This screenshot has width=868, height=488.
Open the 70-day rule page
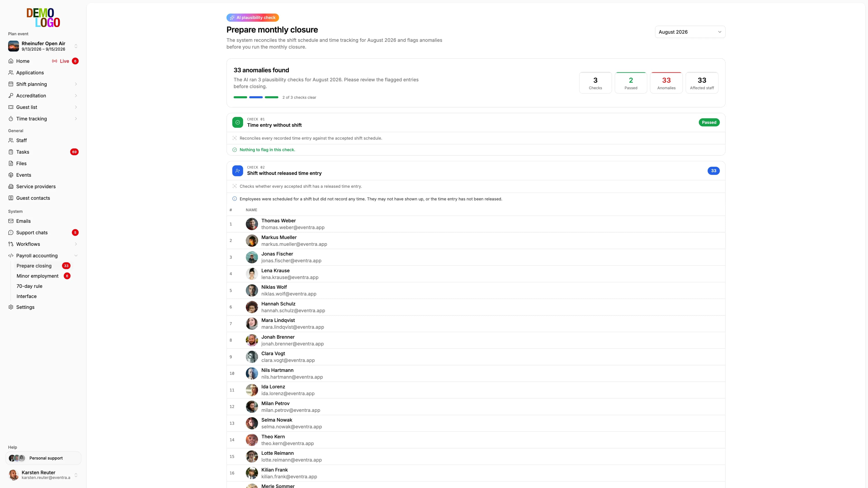click(29, 286)
